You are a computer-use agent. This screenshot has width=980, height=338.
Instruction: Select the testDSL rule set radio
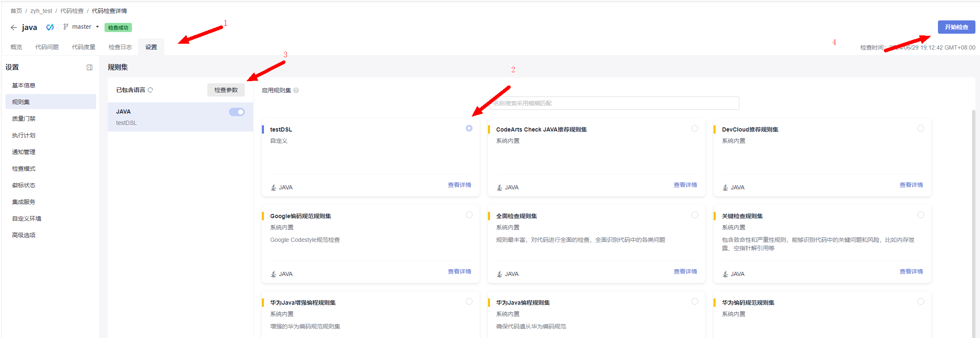point(469,128)
